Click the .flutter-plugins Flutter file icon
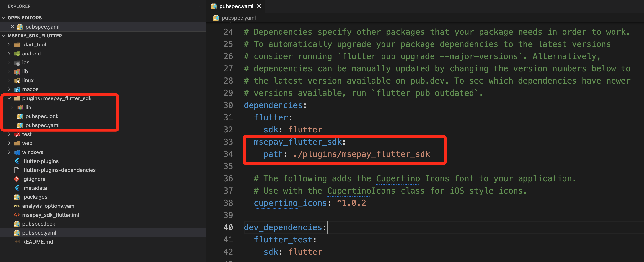 (x=17, y=161)
